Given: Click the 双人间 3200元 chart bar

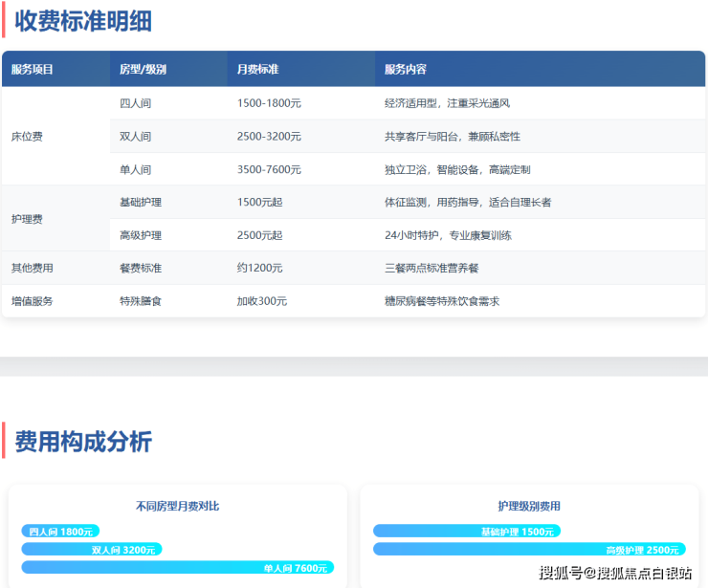Looking at the screenshot, I should coord(92,550).
